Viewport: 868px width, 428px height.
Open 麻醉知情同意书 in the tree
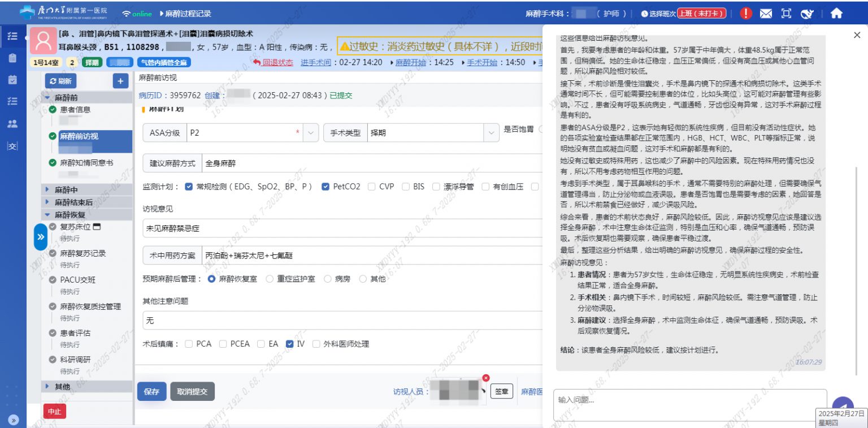(x=86, y=163)
